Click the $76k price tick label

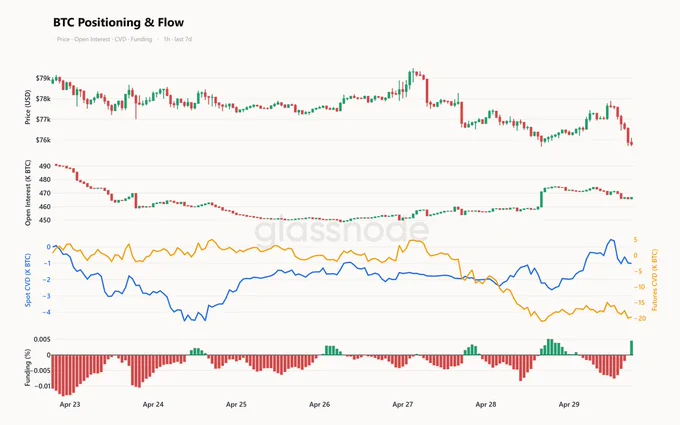pos(43,140)
